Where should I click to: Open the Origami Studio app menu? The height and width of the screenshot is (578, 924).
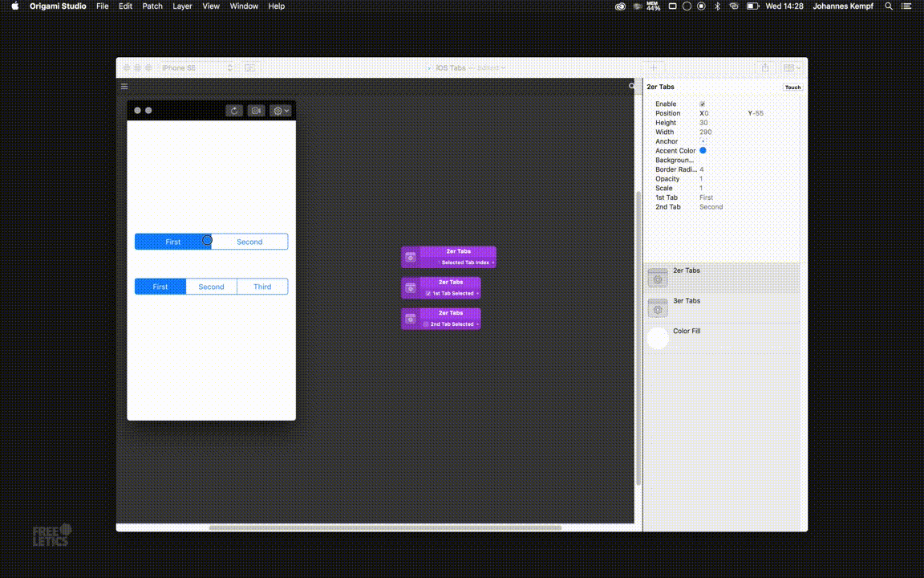(58, 6)
